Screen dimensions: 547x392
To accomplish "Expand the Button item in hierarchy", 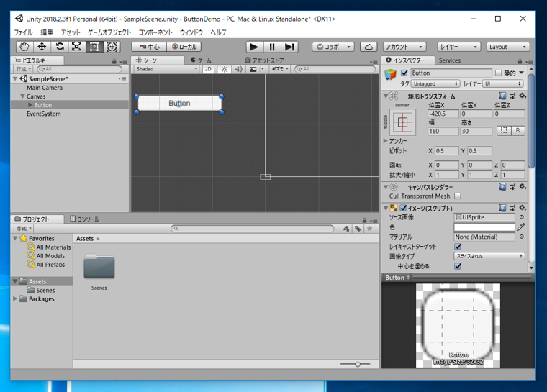I will tap(30, 105).
